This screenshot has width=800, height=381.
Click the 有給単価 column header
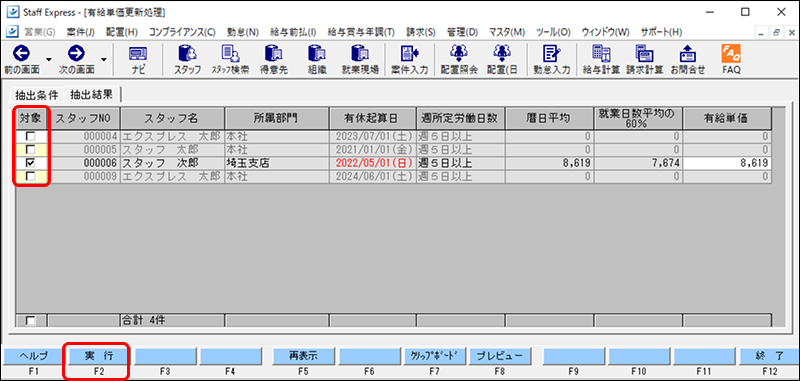click(x=727, y=118)
